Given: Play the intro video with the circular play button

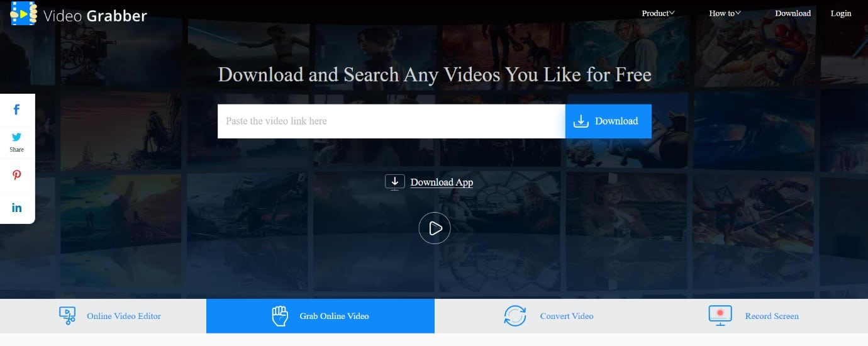Looking at the screenshot, I should [435, 228].
